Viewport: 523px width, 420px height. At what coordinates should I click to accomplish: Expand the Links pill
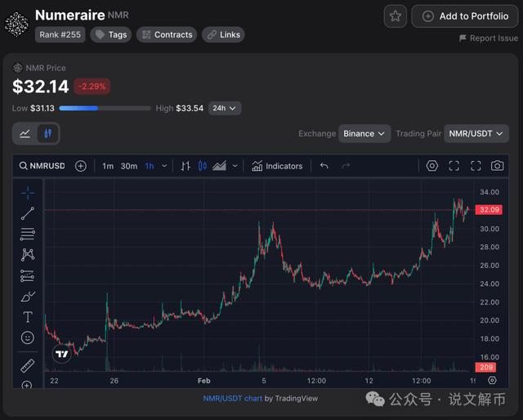click(223, 34)
